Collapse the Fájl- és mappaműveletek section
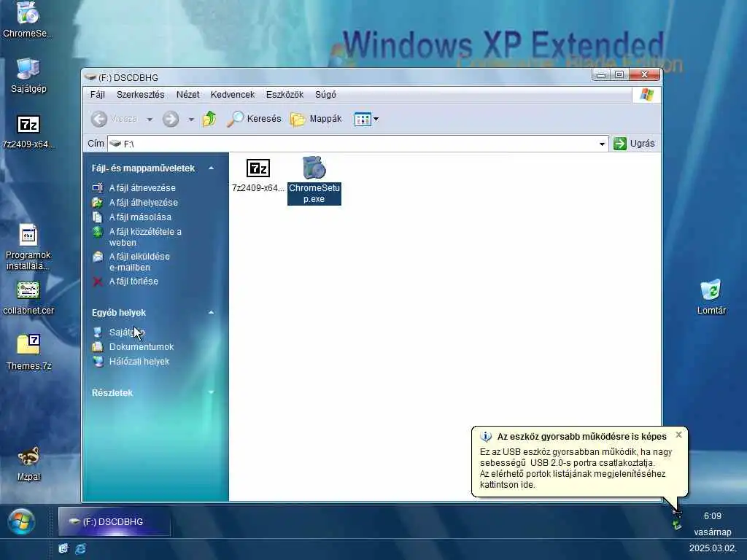The height and width of the screenshot is (560, 747). [211, 168]
